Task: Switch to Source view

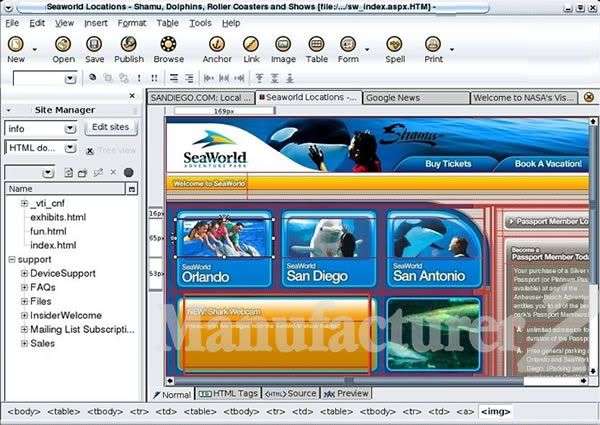Action: 290,393
